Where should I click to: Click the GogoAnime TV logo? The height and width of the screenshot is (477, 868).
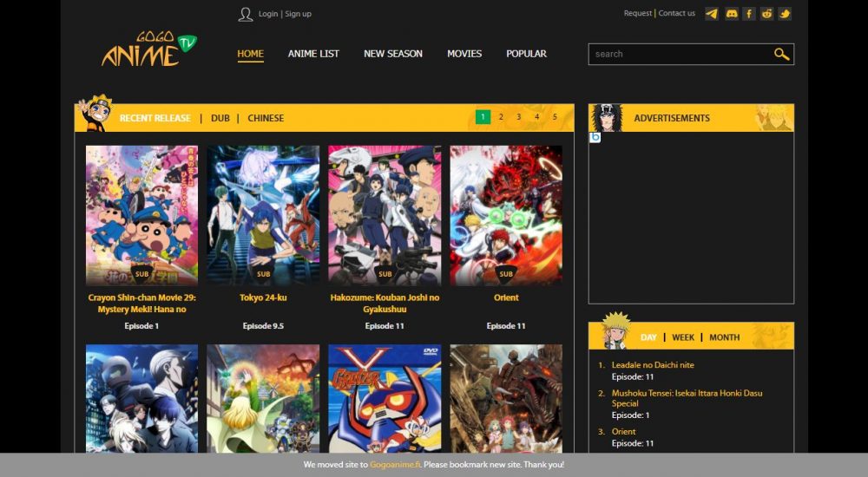tap(148, 49)
